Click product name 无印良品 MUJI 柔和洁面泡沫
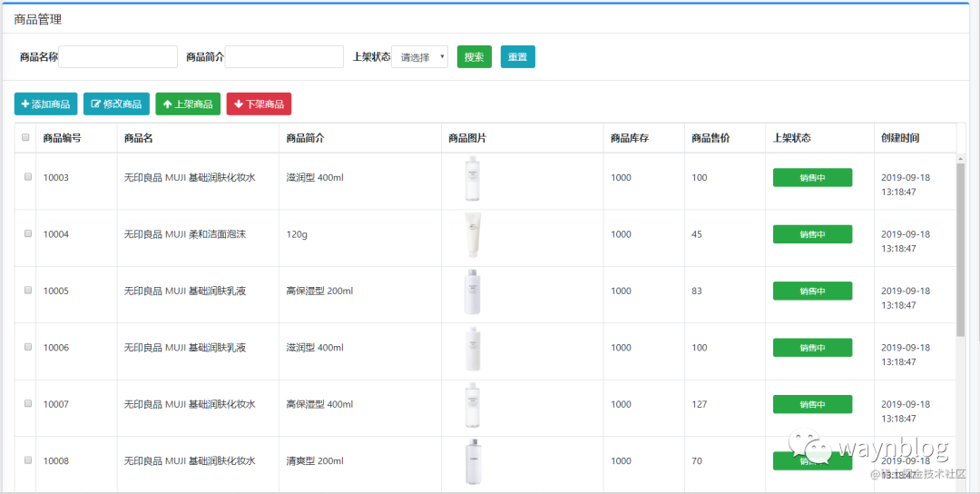 [185, 234]
